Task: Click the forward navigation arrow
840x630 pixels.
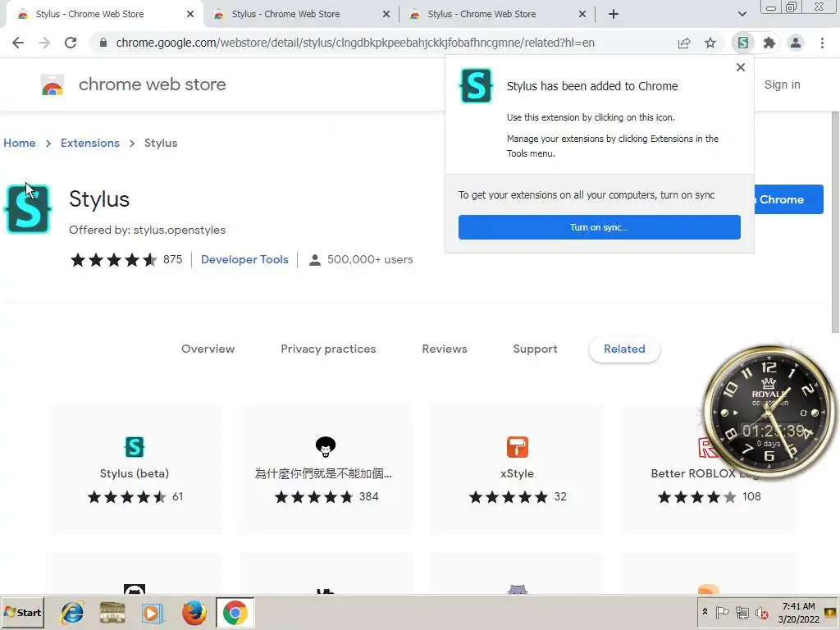Action: pyautogui.click(x=44, y=43)
